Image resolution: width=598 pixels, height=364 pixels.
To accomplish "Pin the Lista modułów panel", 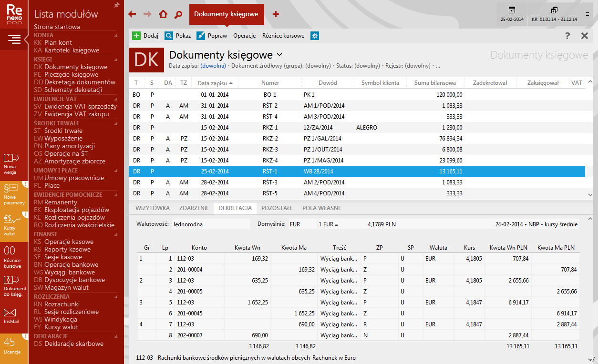I will tap(117, 5).
